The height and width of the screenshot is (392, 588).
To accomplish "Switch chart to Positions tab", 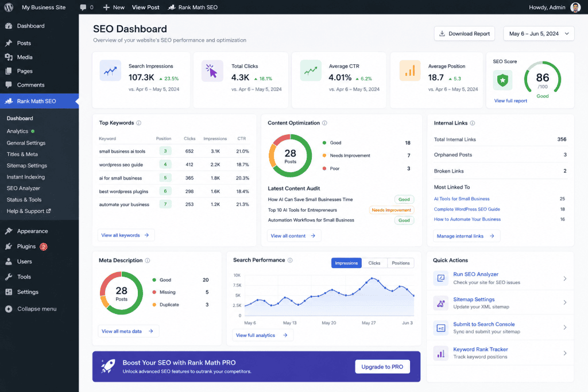I will 400,263.
